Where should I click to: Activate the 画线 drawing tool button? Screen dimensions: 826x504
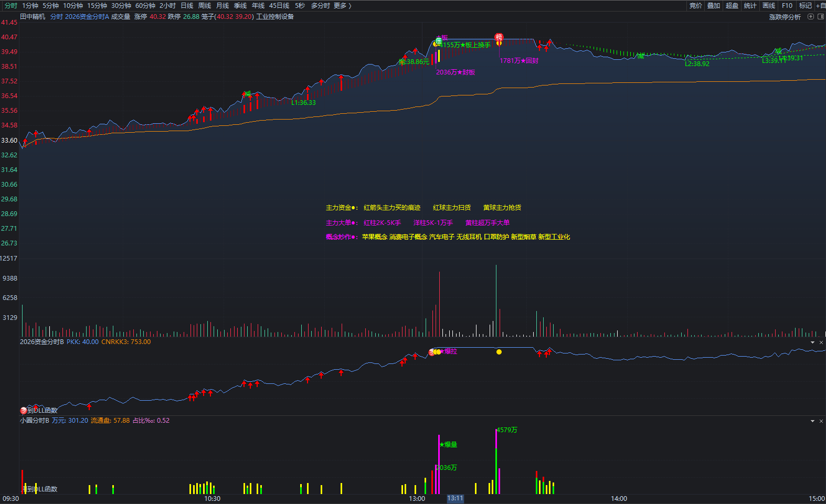coord(769,6)
